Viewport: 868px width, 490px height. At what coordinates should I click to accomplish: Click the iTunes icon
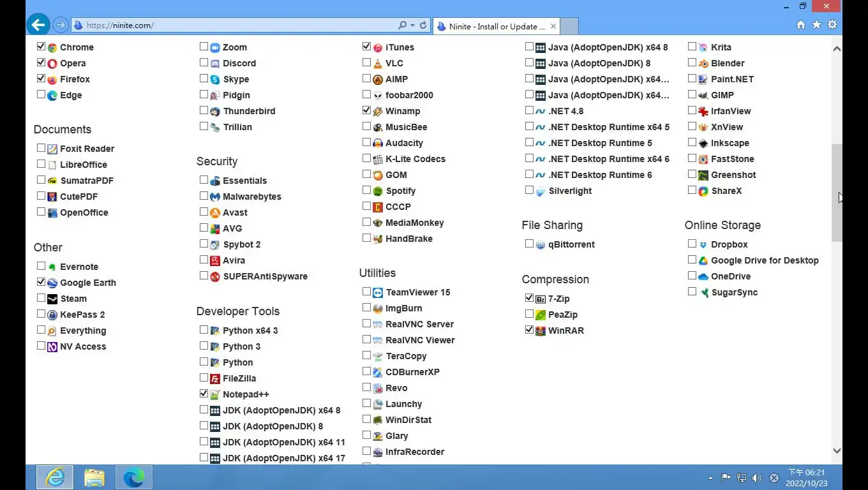coord(378,48)
